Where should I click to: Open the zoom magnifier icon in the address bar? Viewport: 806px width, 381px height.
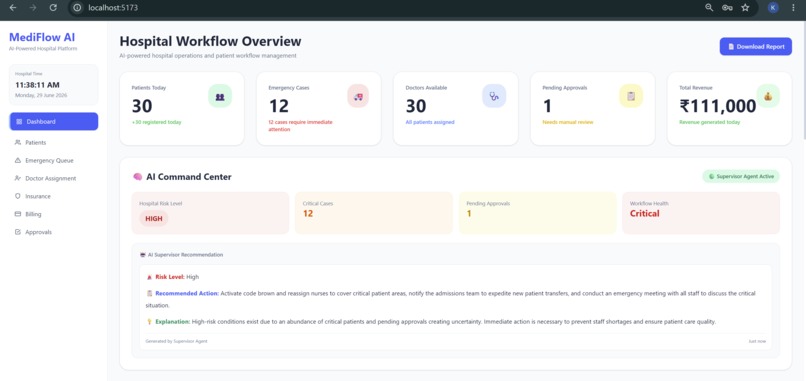[709, 8]
